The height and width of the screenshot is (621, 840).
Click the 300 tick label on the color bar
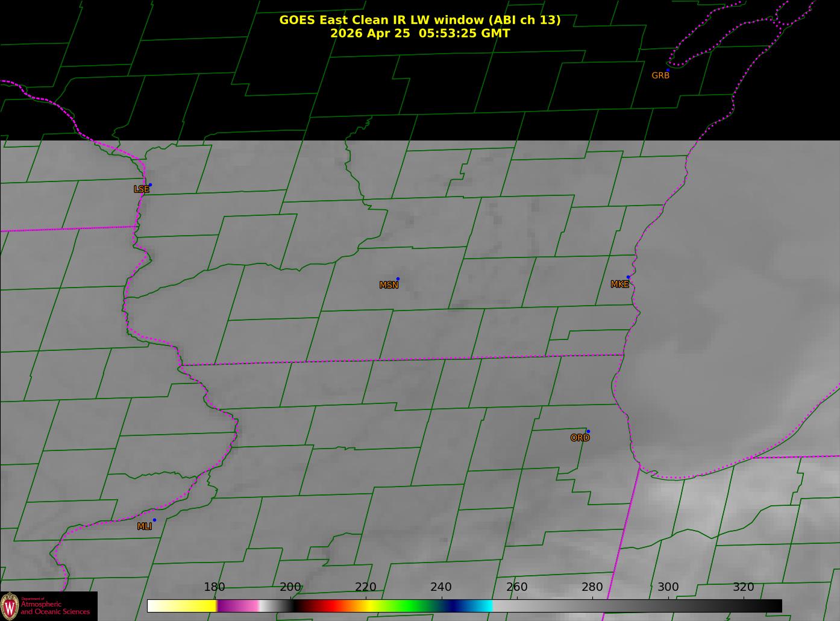(x=668, y=587)
